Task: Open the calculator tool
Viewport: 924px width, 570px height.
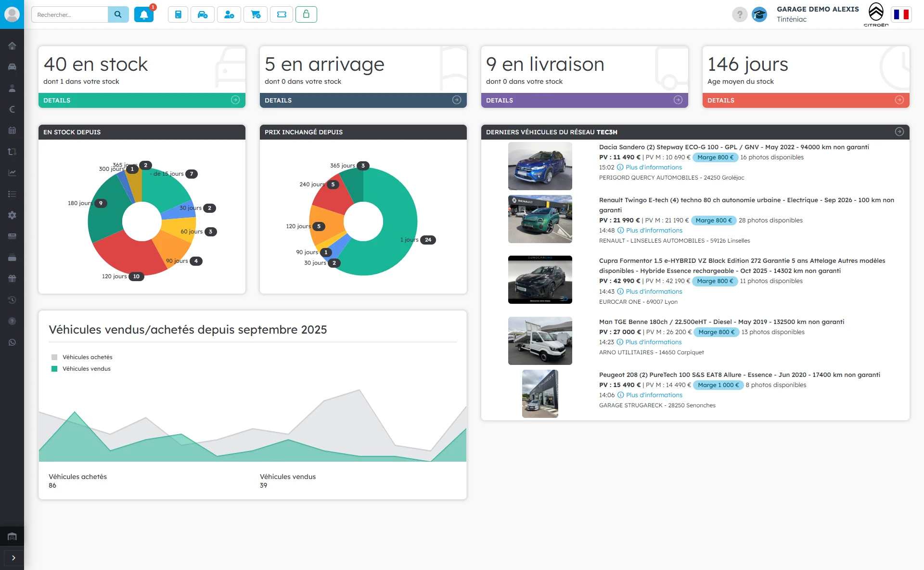Action: pyautogui.click(x=178, y=14)
